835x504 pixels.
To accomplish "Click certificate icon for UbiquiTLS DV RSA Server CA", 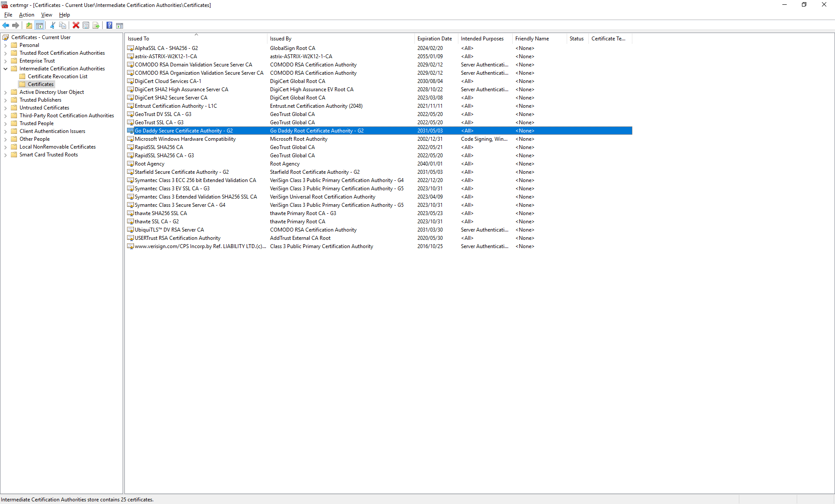I will pyautogui.click(x=130, y=230).
